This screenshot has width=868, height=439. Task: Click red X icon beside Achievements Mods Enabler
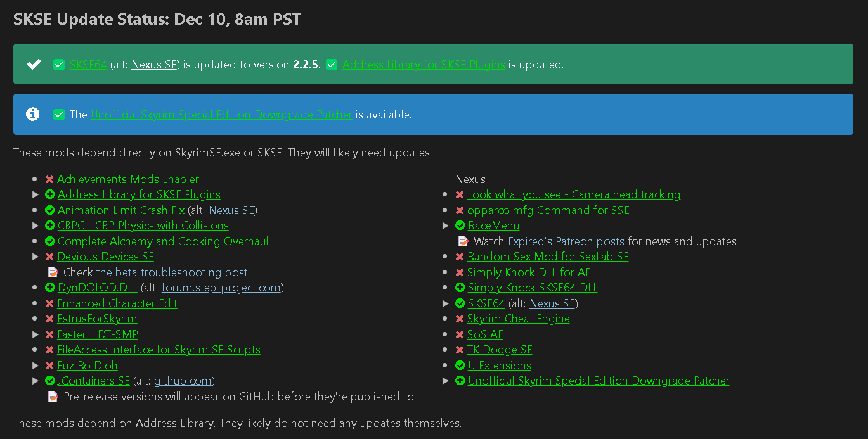click(x=49, y=179)
